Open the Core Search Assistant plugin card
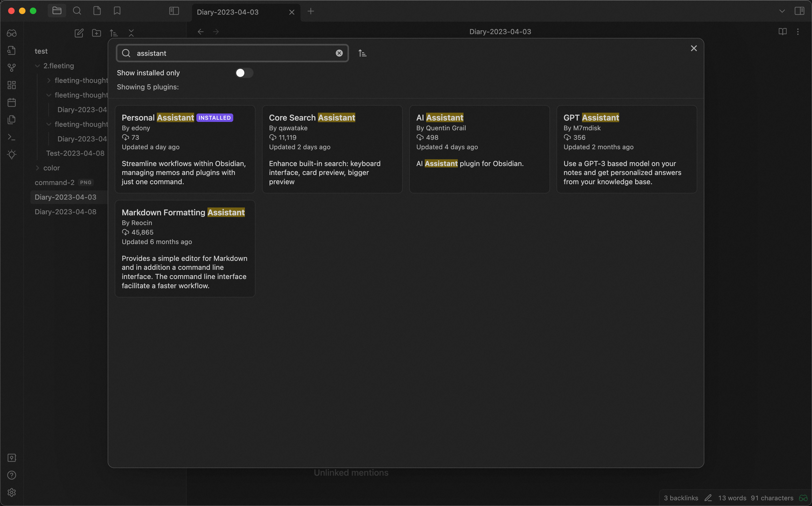The image size is (812, 506). click(332, 149)
